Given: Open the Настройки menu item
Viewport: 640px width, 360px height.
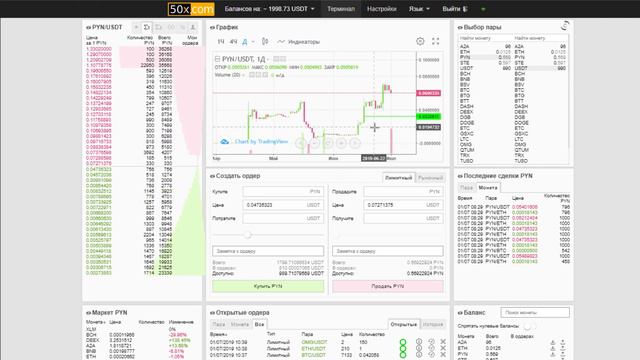Looking at the screenshot, I should (x=381, y=9).
